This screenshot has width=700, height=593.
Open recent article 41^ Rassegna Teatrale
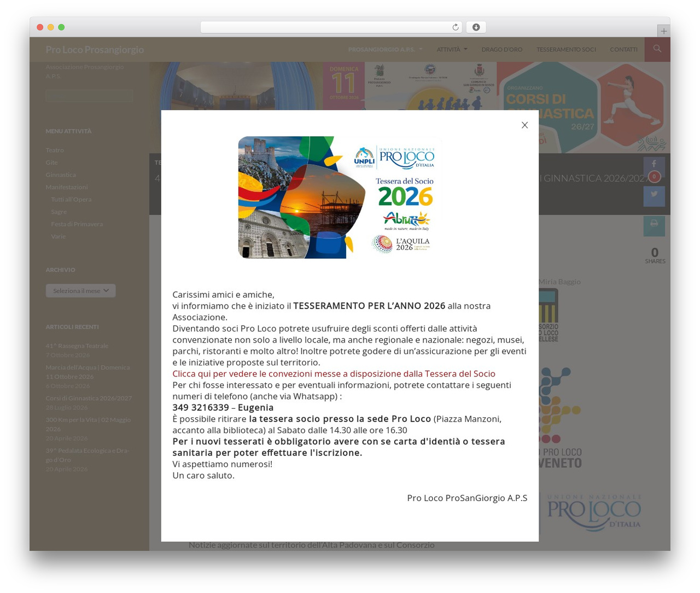tap(77, 346)
